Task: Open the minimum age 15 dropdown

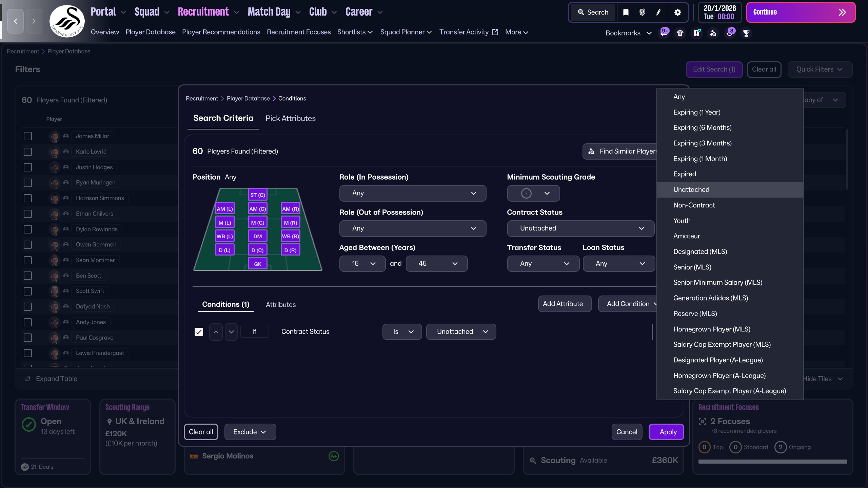Action: pos(362,264)
